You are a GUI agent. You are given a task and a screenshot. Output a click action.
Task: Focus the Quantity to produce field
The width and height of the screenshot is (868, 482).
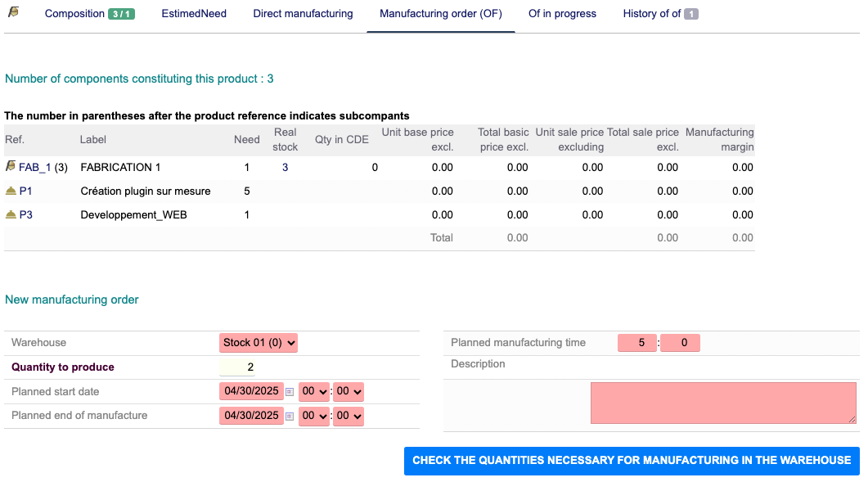tap(237, 367)
